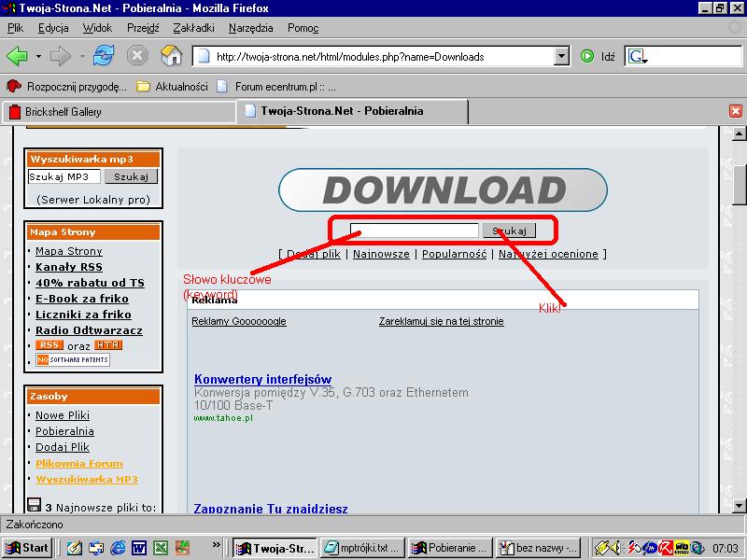
Task: Close the current tab with red X
Action: [x=735, y=111]
